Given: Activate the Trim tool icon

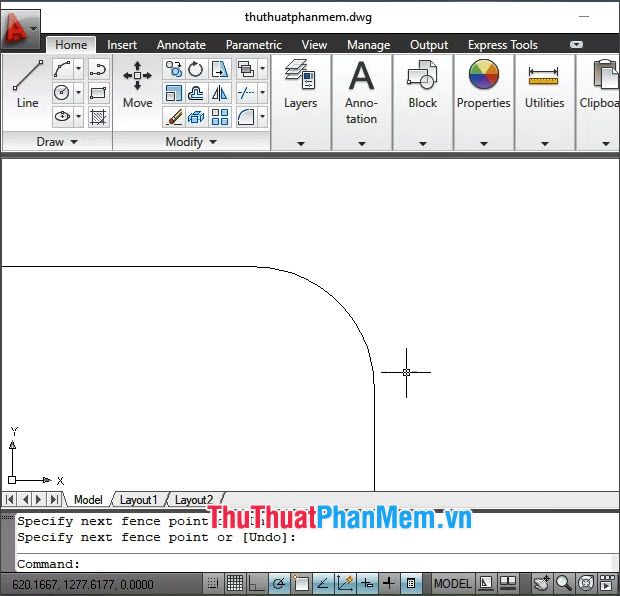Looking at the screenshot, I should [x=246, y=93].
